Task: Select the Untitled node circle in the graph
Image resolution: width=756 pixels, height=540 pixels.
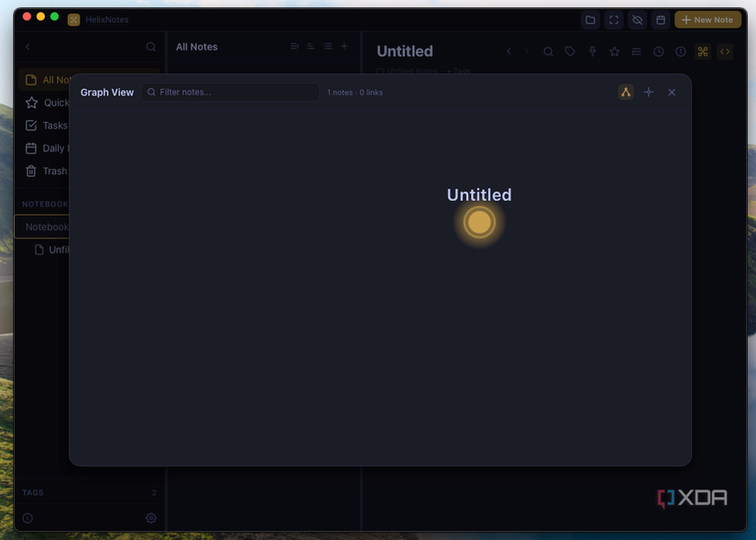Action: 479,223
